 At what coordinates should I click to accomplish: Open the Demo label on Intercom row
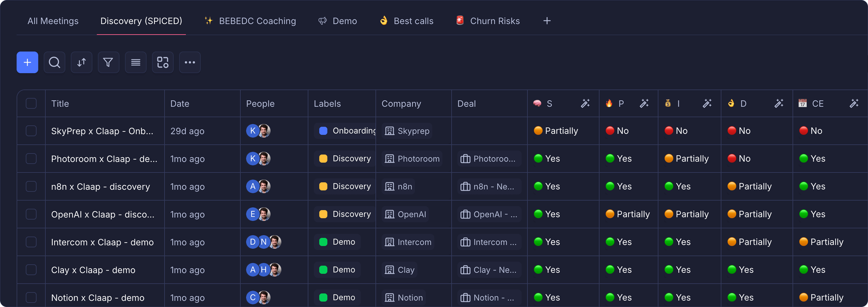[337, 242]
